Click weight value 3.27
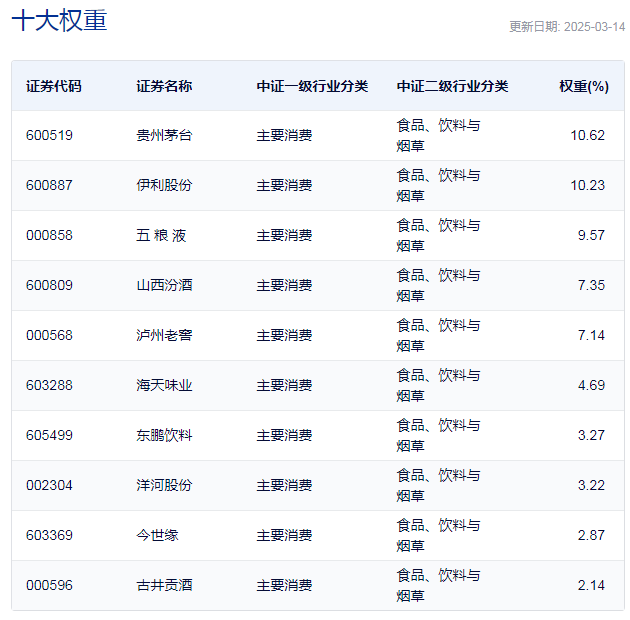This screenshot has height=620, width=630. [x=591, y=436]
